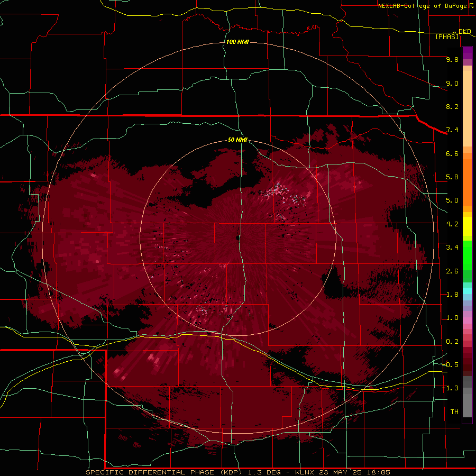Click the light peach segment of color bar
476x476 pixels.
click(467, 108)
